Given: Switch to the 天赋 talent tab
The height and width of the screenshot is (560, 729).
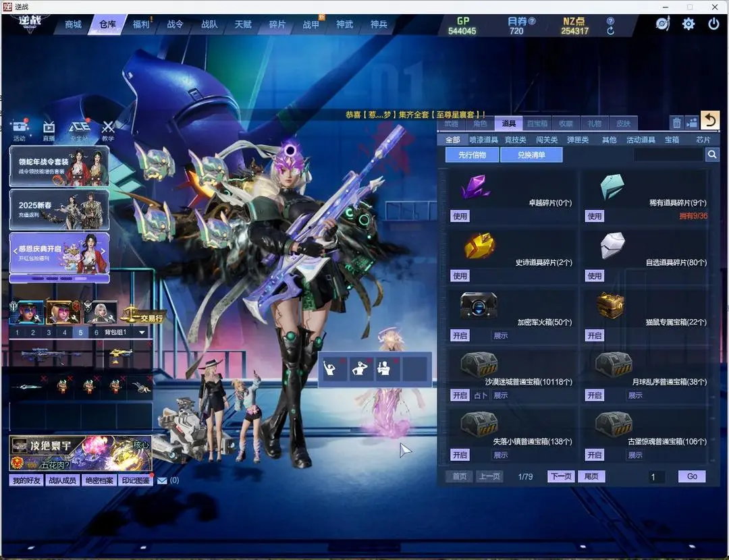Looking at the screenshot, I should pos(243,25).
